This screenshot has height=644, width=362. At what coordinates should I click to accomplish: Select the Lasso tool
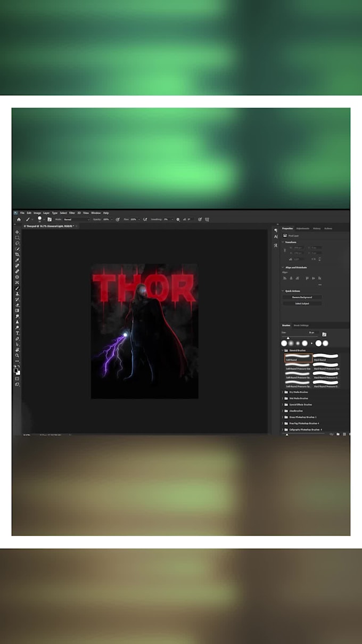tap(17, 243)
